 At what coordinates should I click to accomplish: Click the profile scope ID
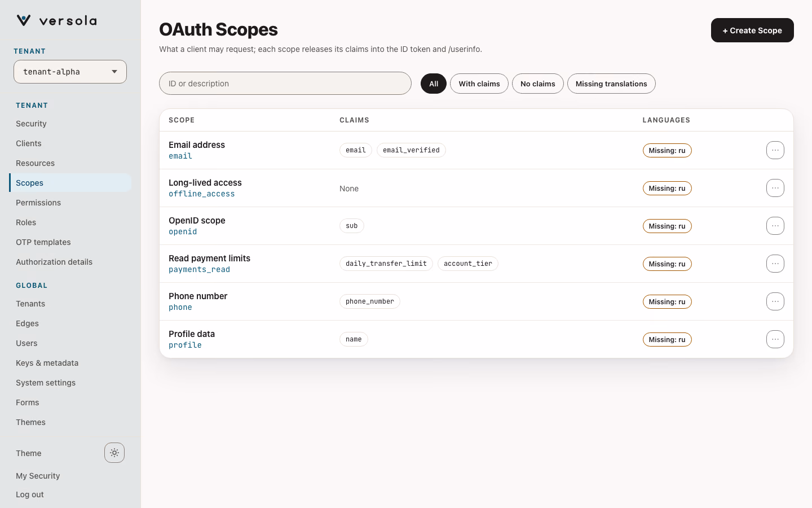coord(185,345)
